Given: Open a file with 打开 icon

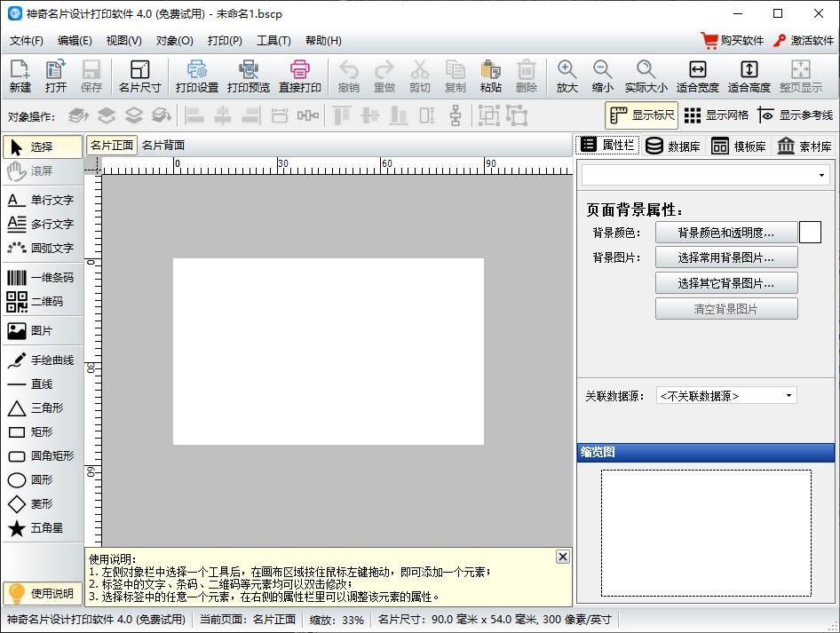Looking at the screenshot, I should (x=56, y=76).
